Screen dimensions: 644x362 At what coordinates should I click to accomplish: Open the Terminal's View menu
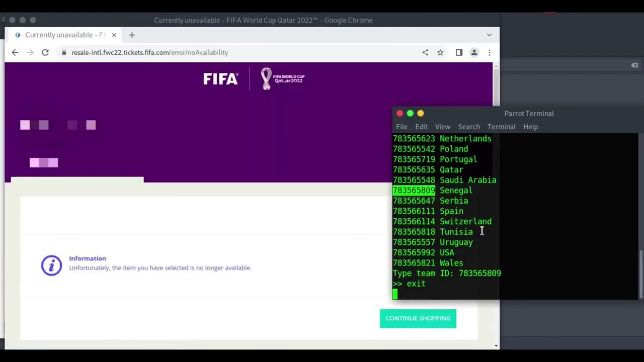(443, 127)
